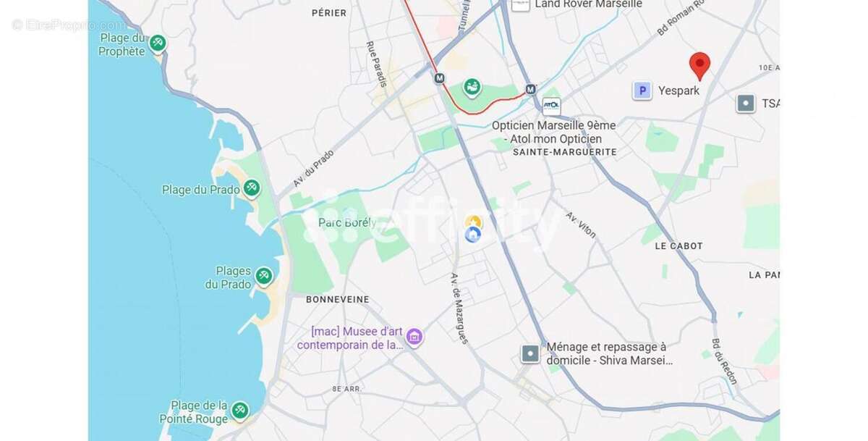Image resolution: width=868 pixels, height=441 pixels.
Task: Click the green park marker near metro
Action: [x=472, y=88]
